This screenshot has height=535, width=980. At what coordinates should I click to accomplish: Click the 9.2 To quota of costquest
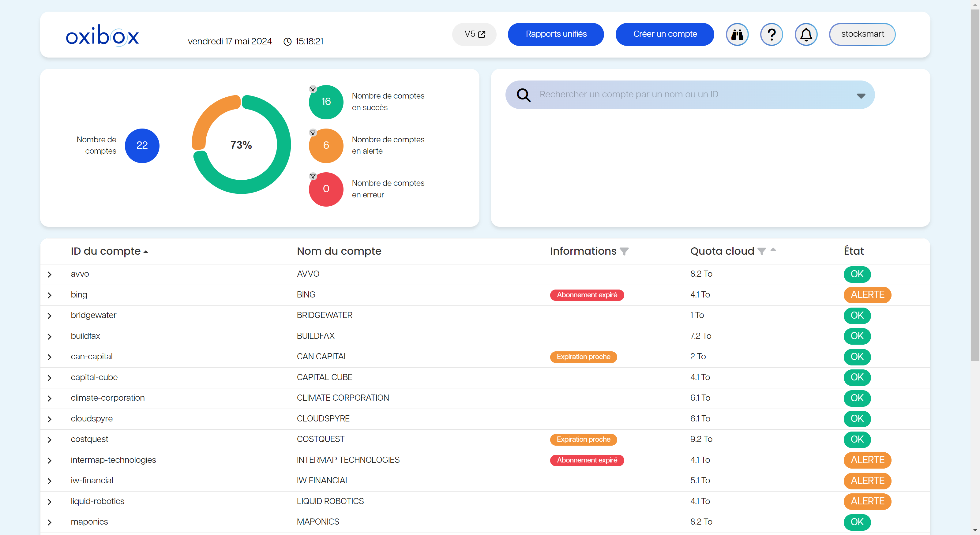tap(701, 439)
